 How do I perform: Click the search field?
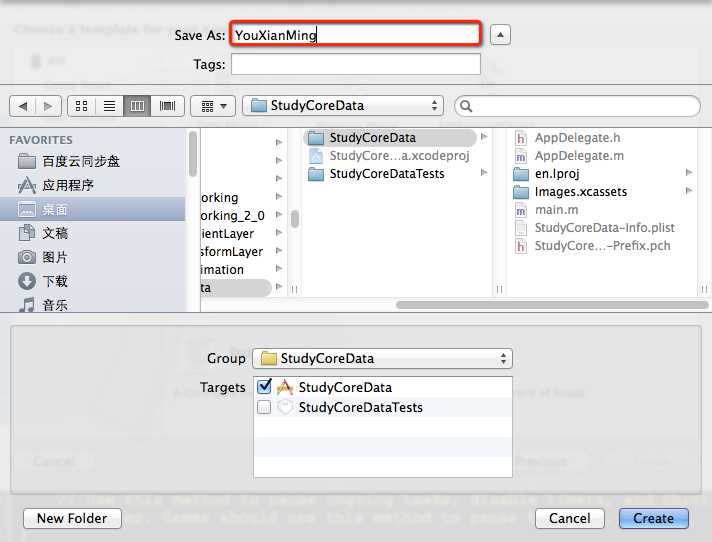click(x=577, y=106)
